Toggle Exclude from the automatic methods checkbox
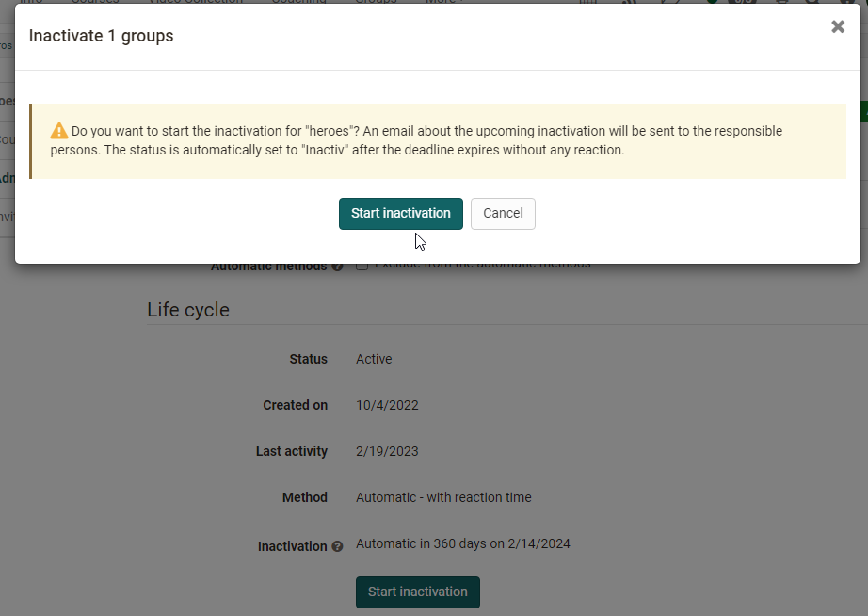This screenshot has height=616, width=868. click(x=362, y=266)
